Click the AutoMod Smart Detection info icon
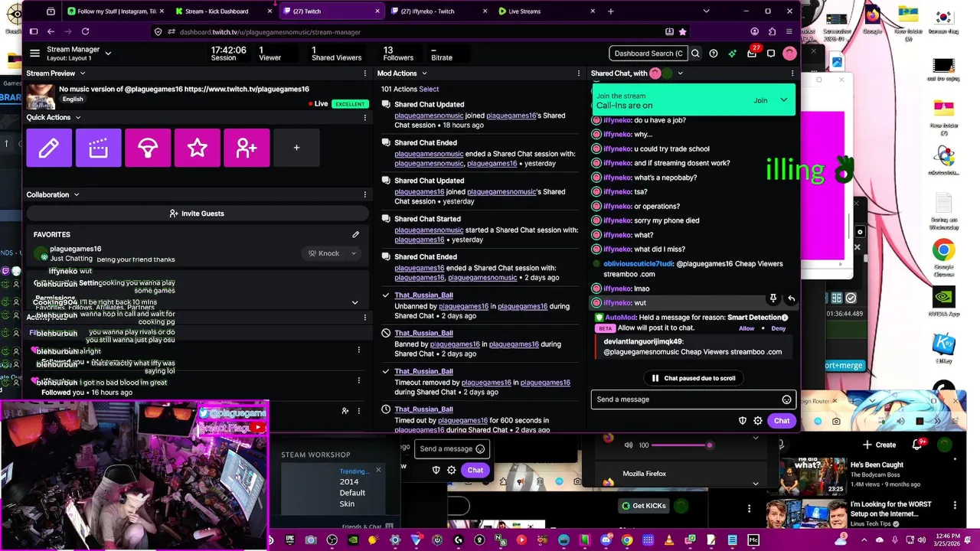Image resolution: width=980 pixels, height=551 pixels. [785, 317]
